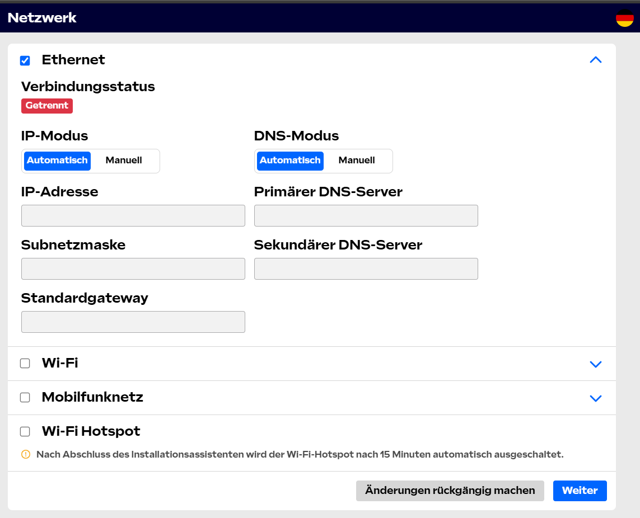Expand the Mobilfunknetz section chevron
Viewport: 640px width, 518px height.
[595, 398]
